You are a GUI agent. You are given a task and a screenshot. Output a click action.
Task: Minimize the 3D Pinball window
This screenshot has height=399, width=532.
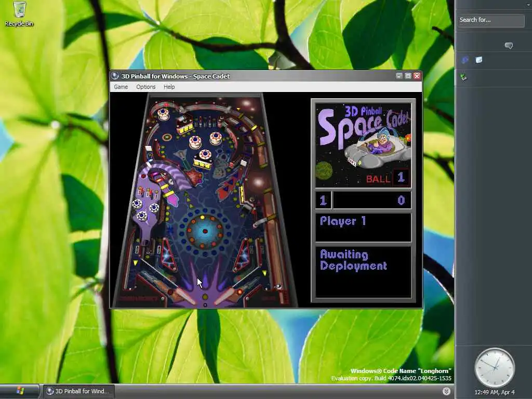tap(400, 76)
